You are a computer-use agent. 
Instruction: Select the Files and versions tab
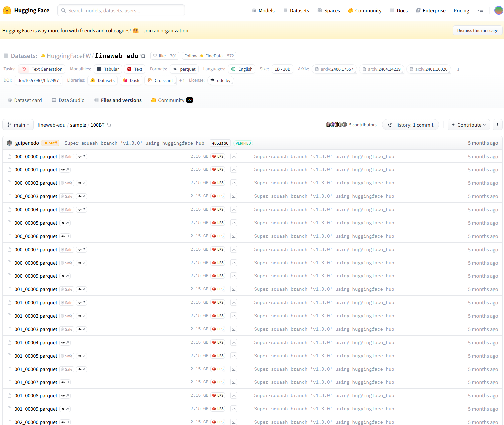click(118, 100)
